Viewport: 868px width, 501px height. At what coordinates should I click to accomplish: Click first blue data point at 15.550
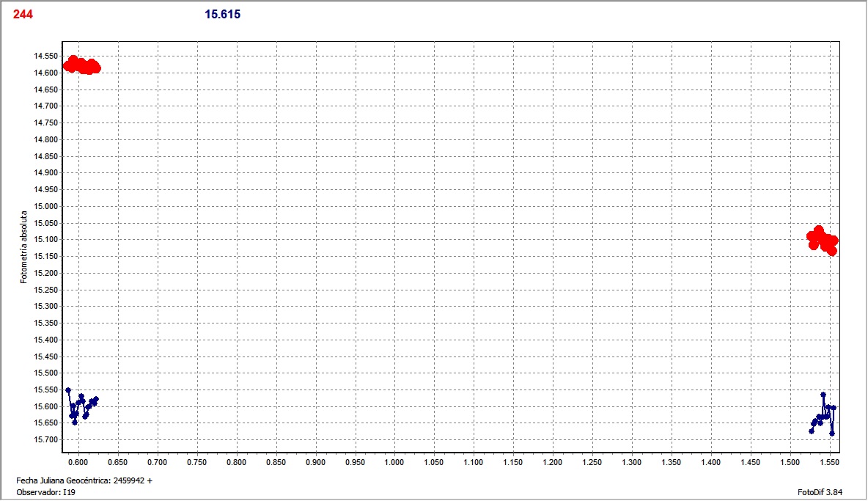click(68, 390)
